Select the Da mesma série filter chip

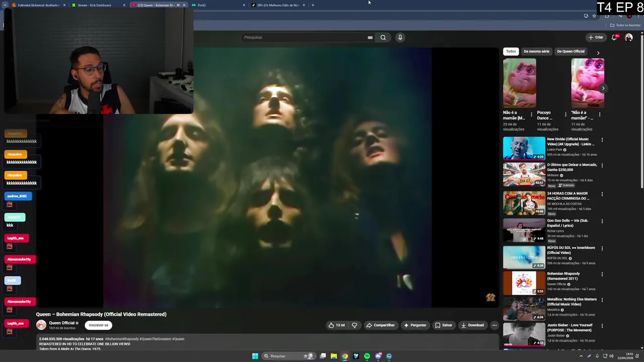(536, 51)
